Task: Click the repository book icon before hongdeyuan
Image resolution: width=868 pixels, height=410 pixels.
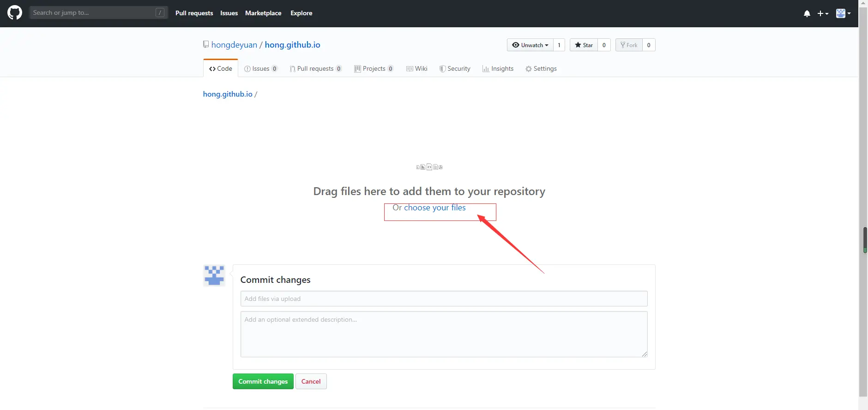Action: 206,44
